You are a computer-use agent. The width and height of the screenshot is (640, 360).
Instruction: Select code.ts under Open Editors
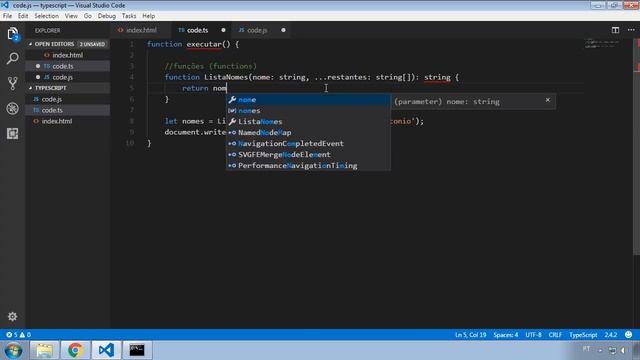pos(68,66)
